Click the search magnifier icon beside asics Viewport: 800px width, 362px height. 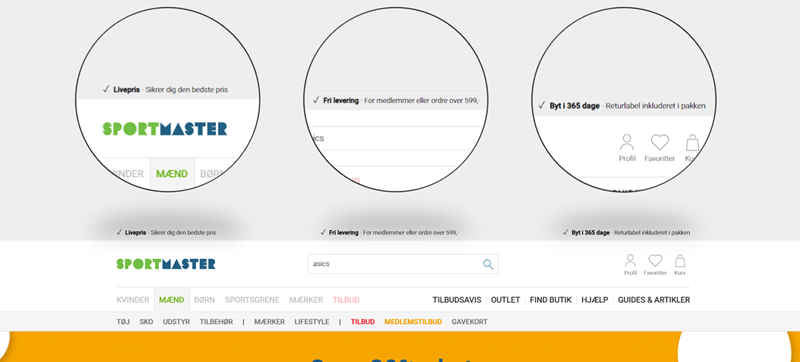coord(488,264)
